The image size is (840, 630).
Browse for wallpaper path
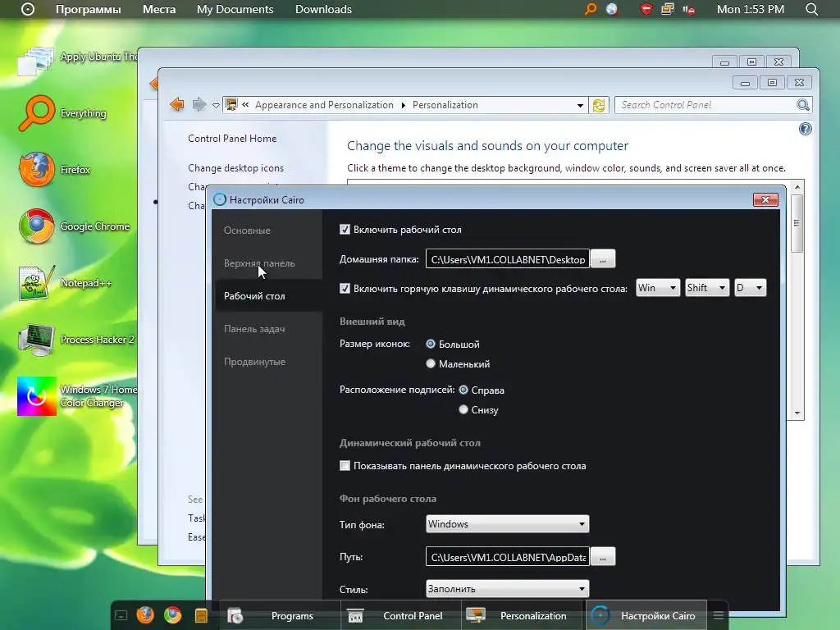click(x=603, y=557)
